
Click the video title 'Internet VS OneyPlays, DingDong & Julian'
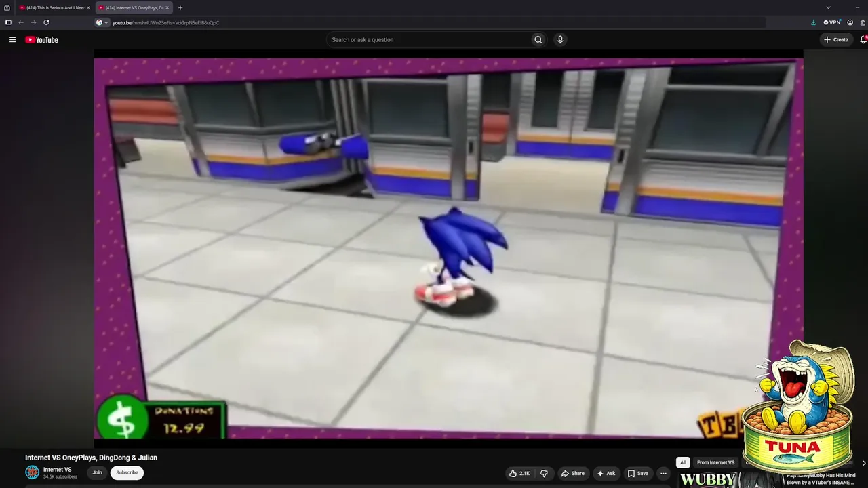tap(92, 457)
